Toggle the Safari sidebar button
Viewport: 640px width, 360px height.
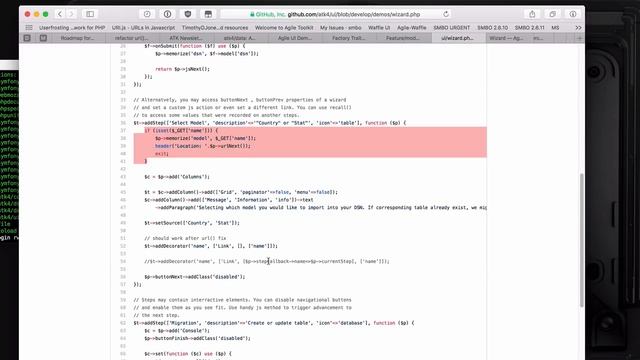[90, 14]
